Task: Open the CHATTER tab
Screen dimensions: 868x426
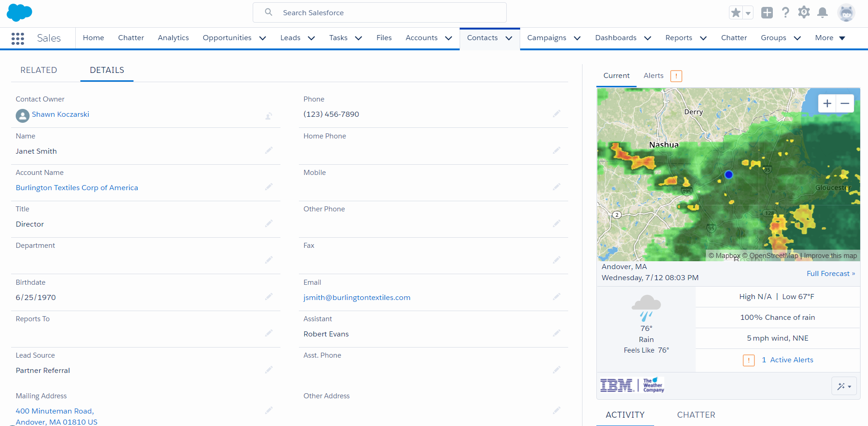Action: click(x=696, y=415)
